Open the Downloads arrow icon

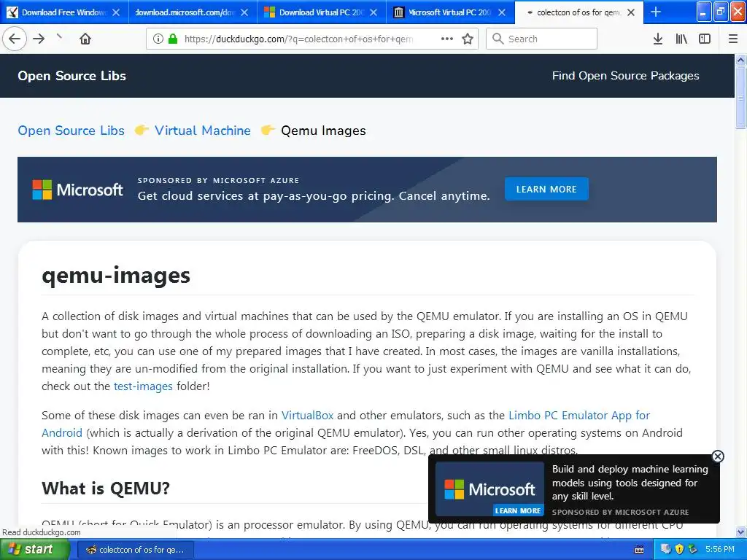[x=658, y=39]
